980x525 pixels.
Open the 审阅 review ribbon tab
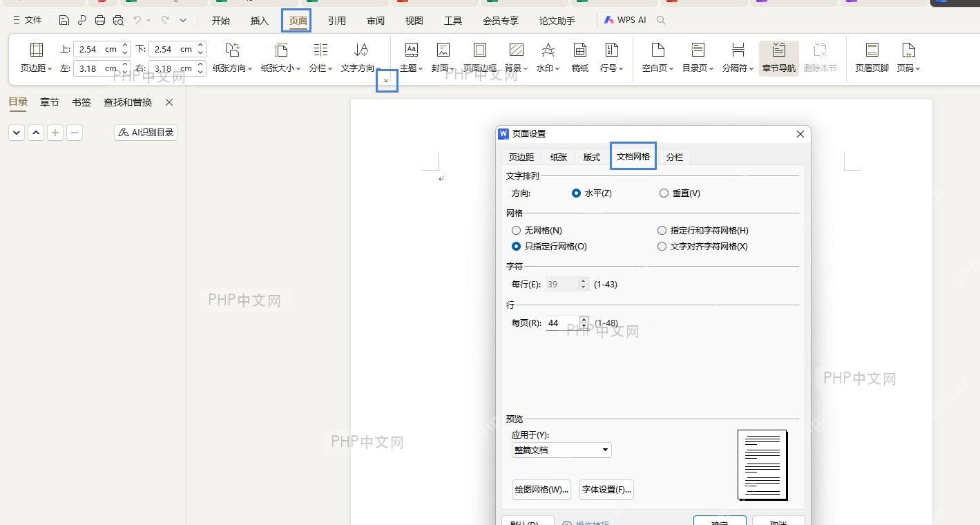coord(376,21)
